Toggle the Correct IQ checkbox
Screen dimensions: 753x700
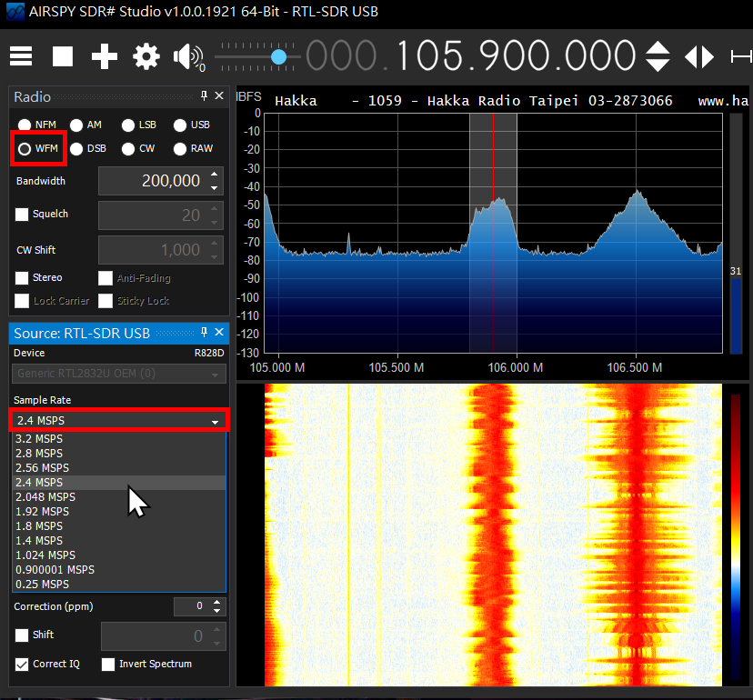coord(23,664)
